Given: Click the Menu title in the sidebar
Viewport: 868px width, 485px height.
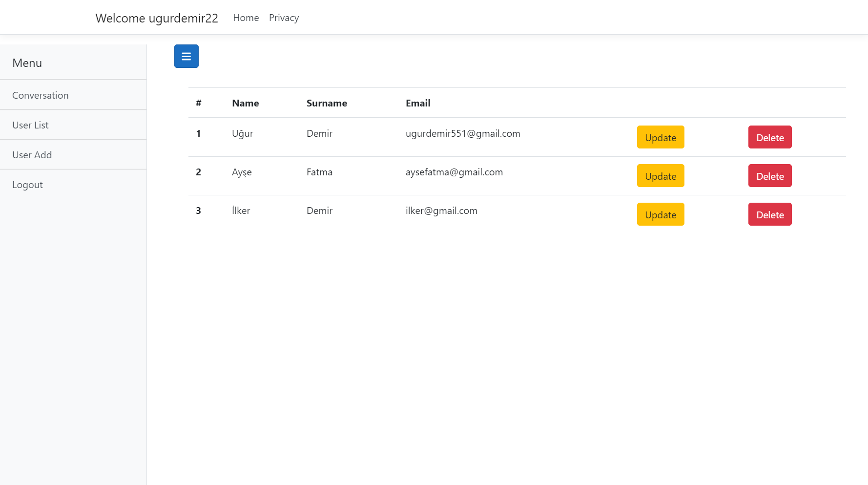Looking at the screenshot, I should [27, 63].
